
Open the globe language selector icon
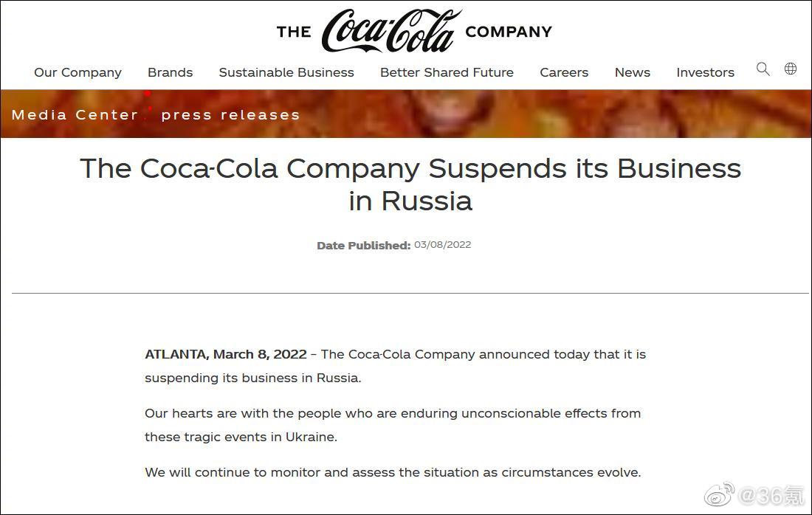[790, 69]
